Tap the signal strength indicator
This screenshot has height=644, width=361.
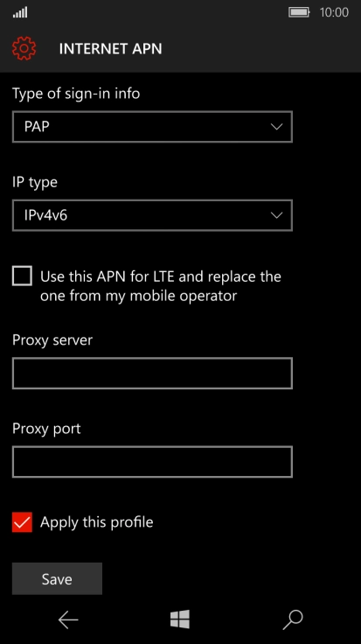[x=20, y=12]
